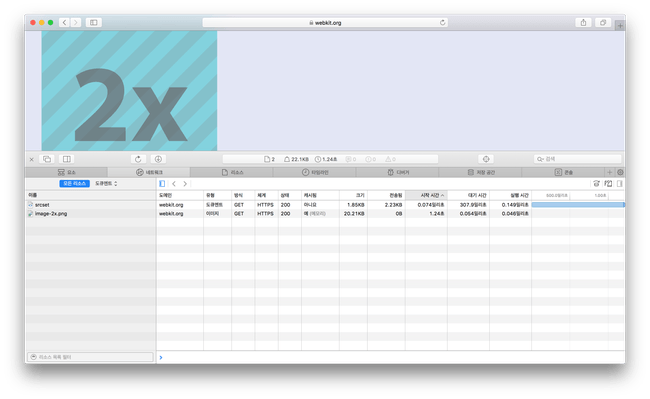The width and height of the screenshot is (650, 399).
Task: Select the srcset resource row
Action: pos(90,205)
